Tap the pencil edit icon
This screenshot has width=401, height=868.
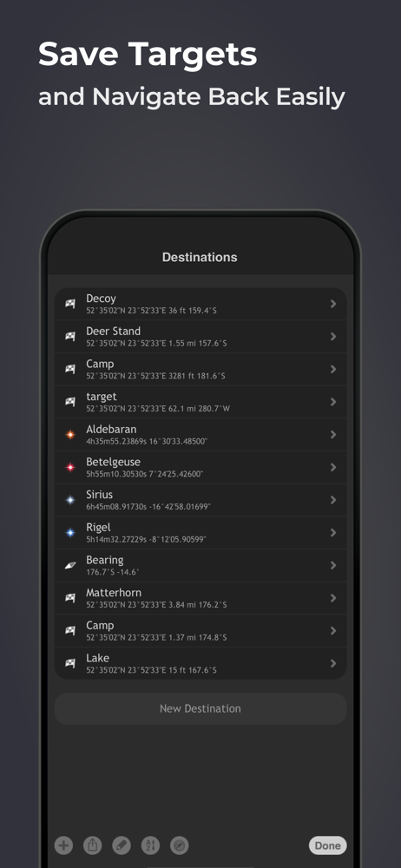click(x=122, y=845)
